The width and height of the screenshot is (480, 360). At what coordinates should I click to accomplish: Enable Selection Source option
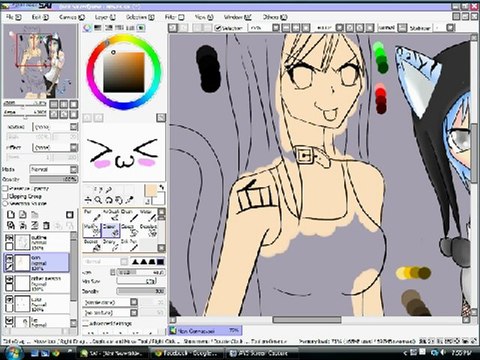(x=5, y=203)
